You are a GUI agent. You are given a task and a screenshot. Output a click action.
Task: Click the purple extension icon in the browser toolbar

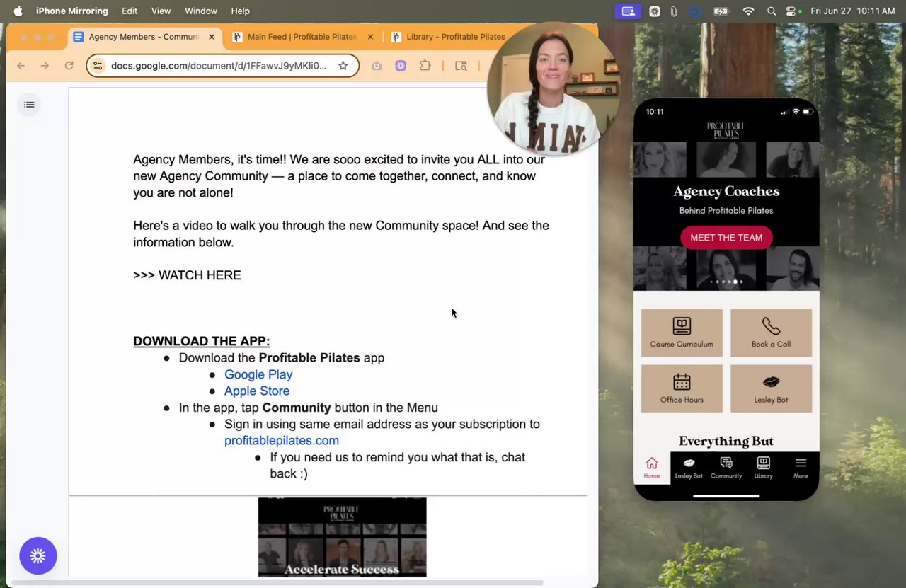point(401,66)
